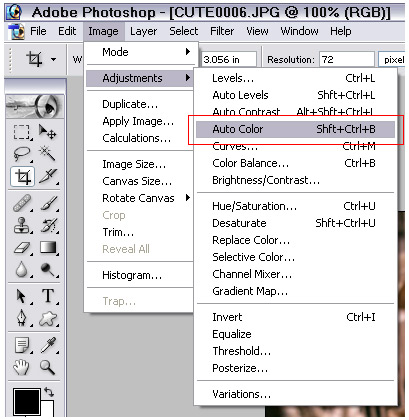Open Posterize... dialog
The width and height of the screenshot is (409, 420).
[295, 368]
